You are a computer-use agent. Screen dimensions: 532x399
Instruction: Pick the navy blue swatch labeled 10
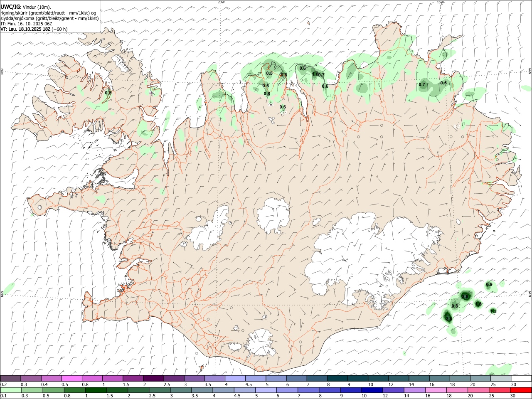tap(372, 390)
